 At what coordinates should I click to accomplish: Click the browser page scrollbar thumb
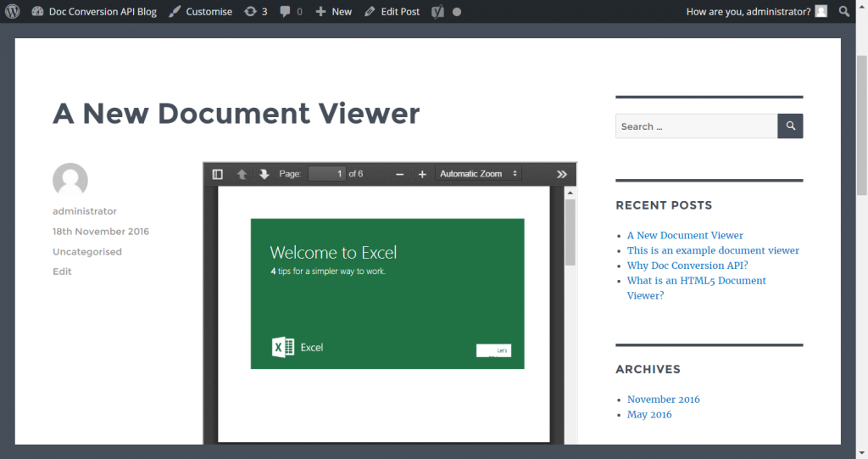862,125
